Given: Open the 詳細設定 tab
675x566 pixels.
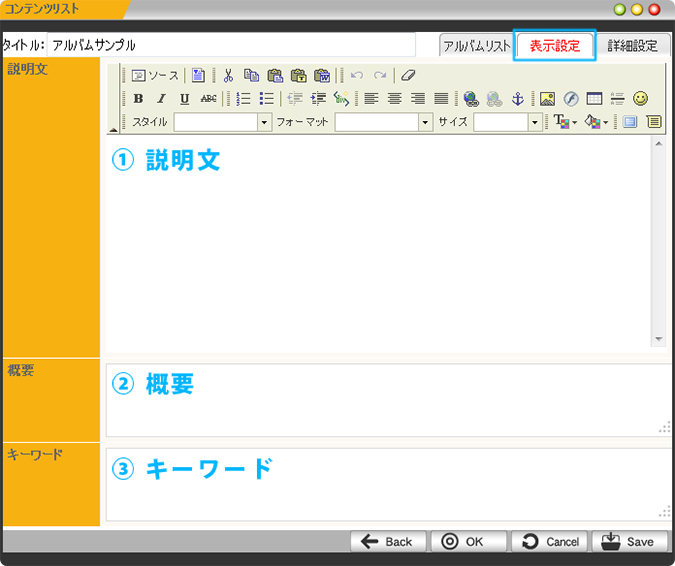Looking at the screenshot, I should point(632,45).
